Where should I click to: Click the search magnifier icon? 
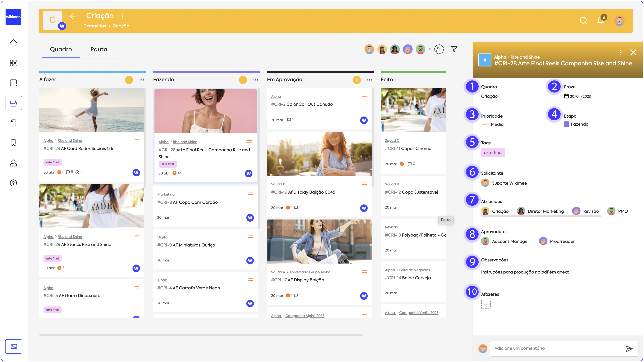pyautogui.click(x=583, y=20)
